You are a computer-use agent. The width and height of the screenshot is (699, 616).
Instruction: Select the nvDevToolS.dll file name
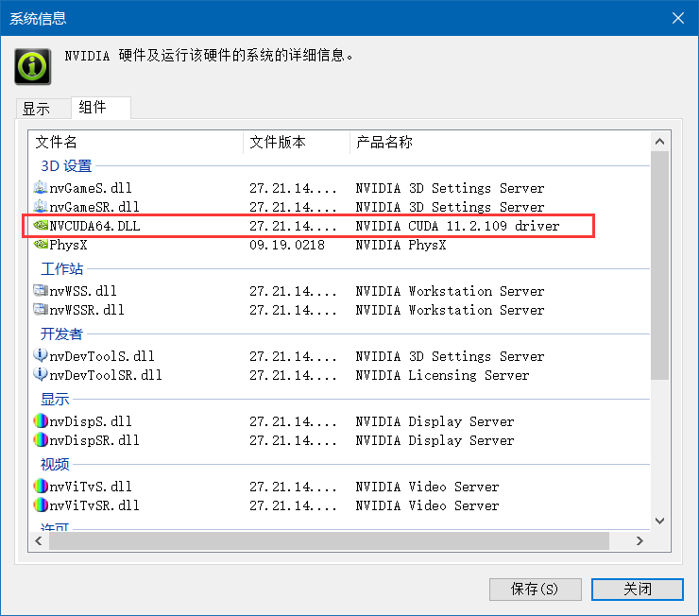(x=102, y=356)
